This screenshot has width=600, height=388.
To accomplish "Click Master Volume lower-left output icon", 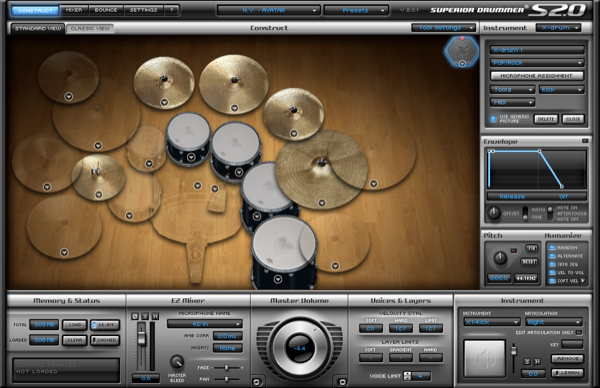I will click(256, 381).
